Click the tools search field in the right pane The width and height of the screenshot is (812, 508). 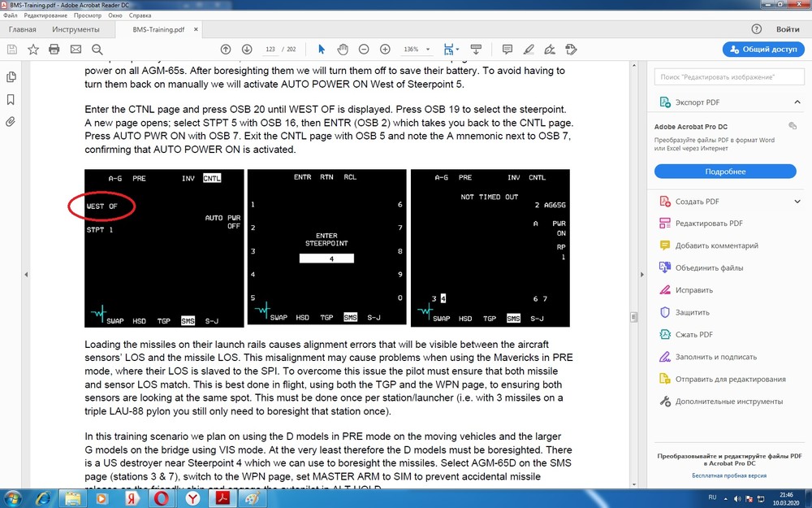[x=729, y=76]
